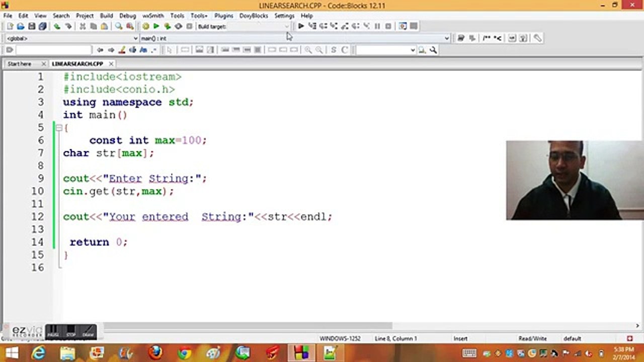Toggle match case Aa option
644x362 pixels.
click(x=143, y=50)
